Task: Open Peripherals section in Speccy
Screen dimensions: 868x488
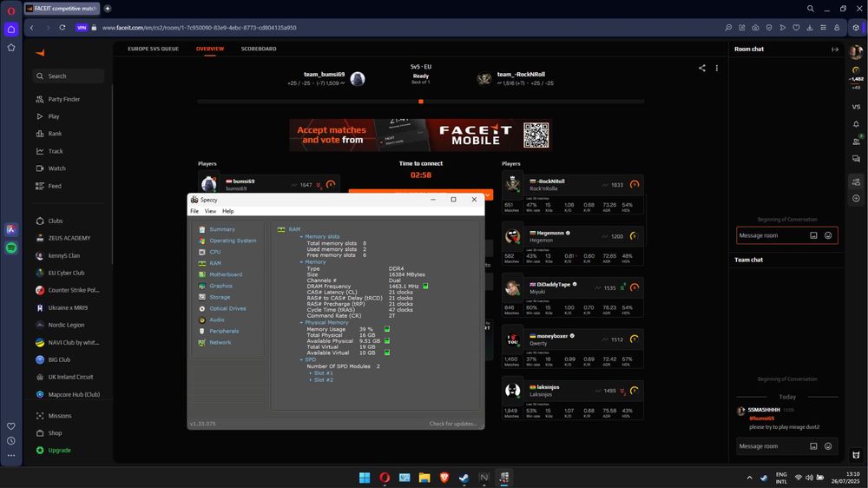Action: tap(224, 331)
